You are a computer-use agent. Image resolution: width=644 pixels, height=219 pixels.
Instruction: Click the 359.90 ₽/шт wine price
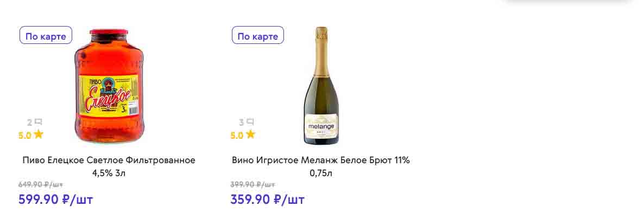[267, 199]
